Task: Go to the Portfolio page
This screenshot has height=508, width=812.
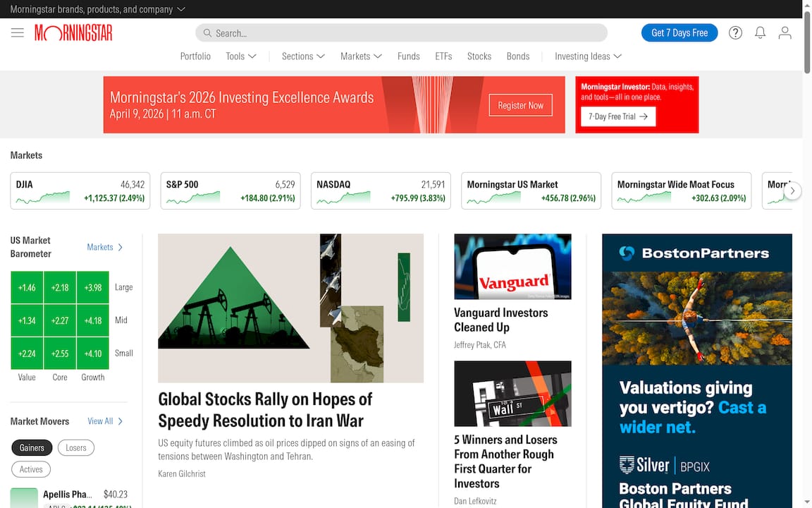Action: click(x=195, y=56)
